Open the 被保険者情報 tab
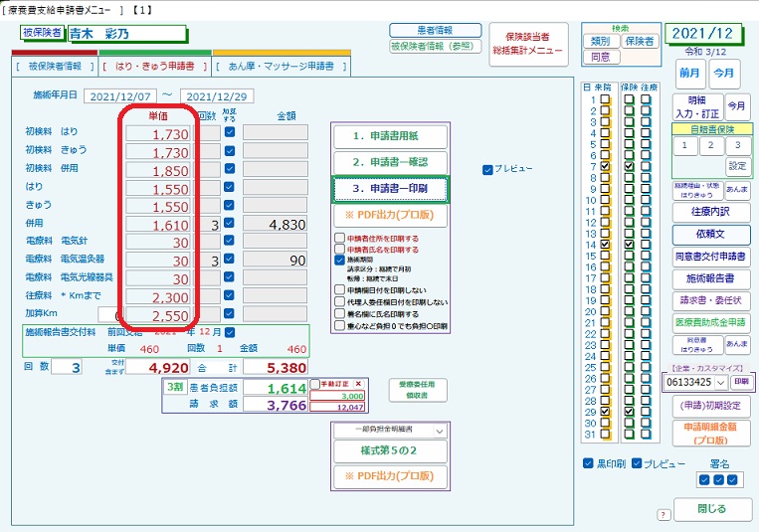Screen dimensions: 759x532 (54, 67)
